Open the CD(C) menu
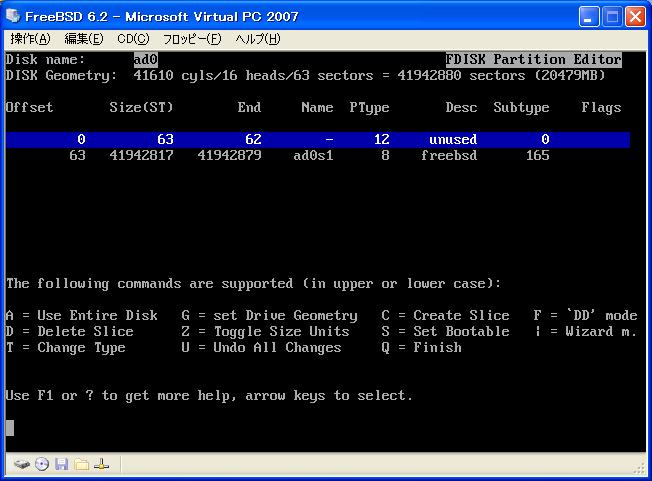Image resolution: width=652 pixels, height=481 pixels. pyautogui.click(x=133, y=39)
